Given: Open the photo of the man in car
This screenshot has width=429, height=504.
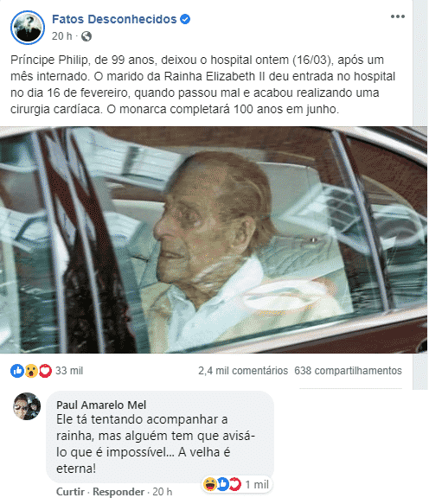Looking at the screenshot, I should click(x=214, y=240).
